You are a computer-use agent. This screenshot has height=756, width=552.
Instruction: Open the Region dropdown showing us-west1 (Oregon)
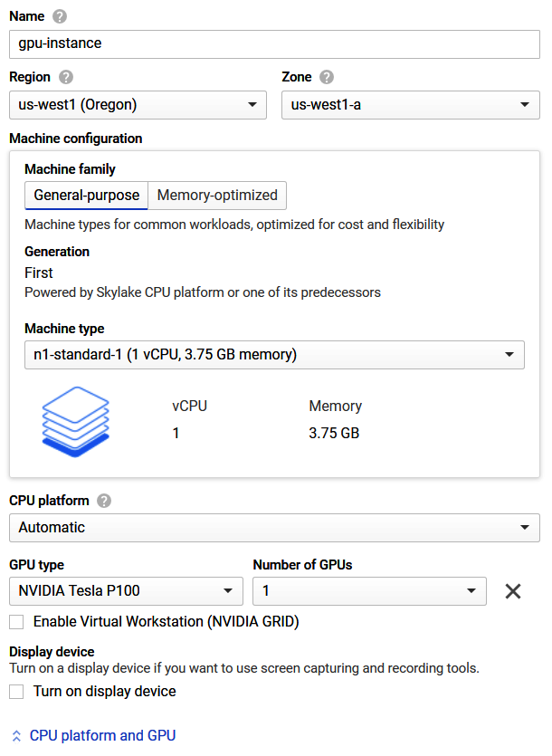coord(138,105)
